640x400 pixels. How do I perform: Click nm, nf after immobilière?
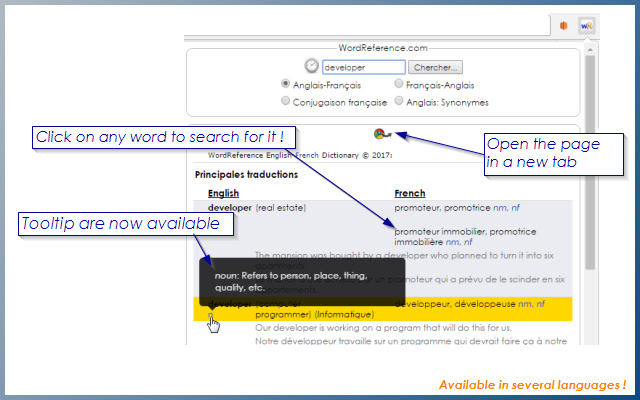(x=459, y=242)
